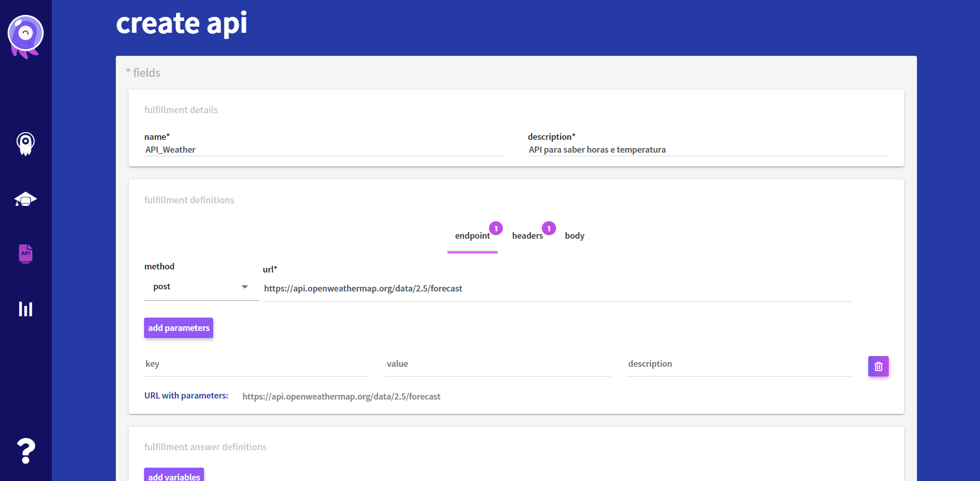The height and width of the screenshot is (481, 980).
Task: Expand the method dropdown showing post
Action: pyautogui.click(x=201, y=287)
